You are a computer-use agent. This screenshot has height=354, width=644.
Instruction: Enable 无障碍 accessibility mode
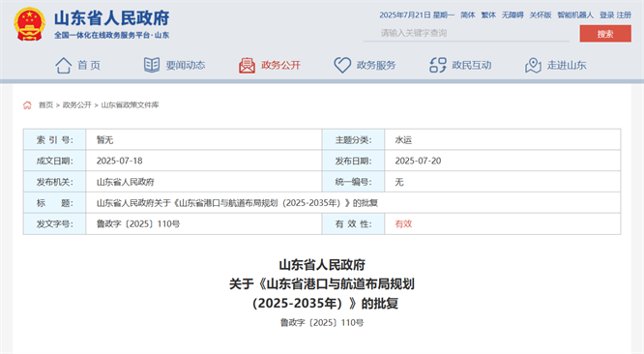[512, 15]
